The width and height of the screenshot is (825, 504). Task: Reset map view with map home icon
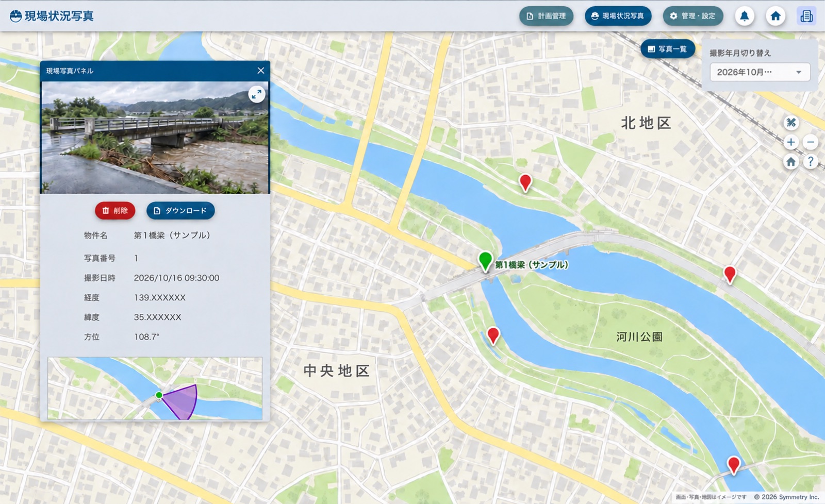point(791,162)
